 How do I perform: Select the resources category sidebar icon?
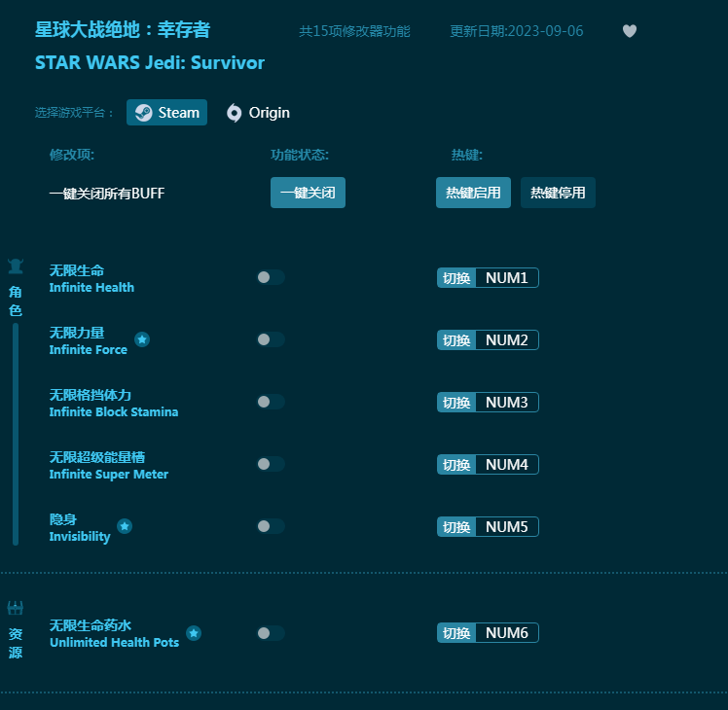[x=16, y=609]
